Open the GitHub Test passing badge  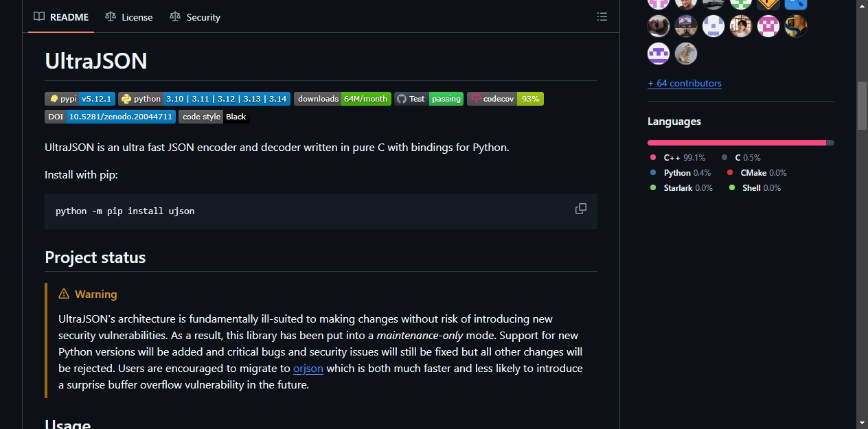429,99
